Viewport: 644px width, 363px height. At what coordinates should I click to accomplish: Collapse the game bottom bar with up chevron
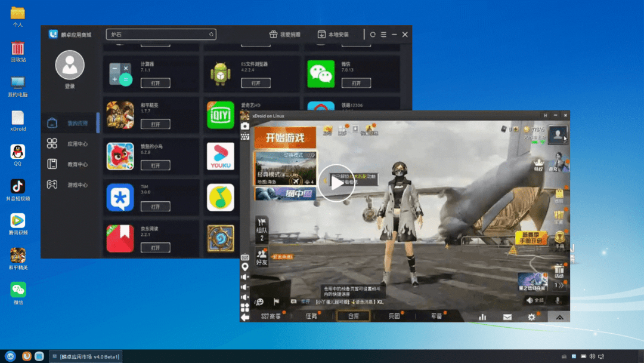[x=559, y=317]
